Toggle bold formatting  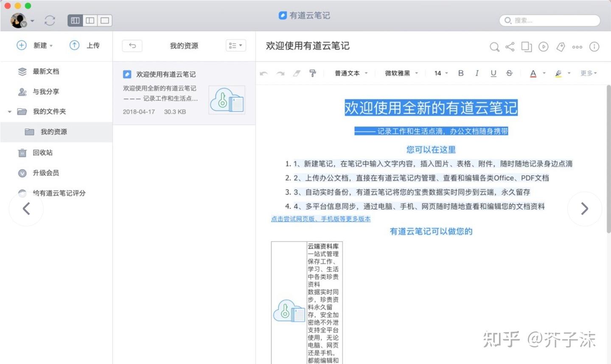tap(461, 73)
